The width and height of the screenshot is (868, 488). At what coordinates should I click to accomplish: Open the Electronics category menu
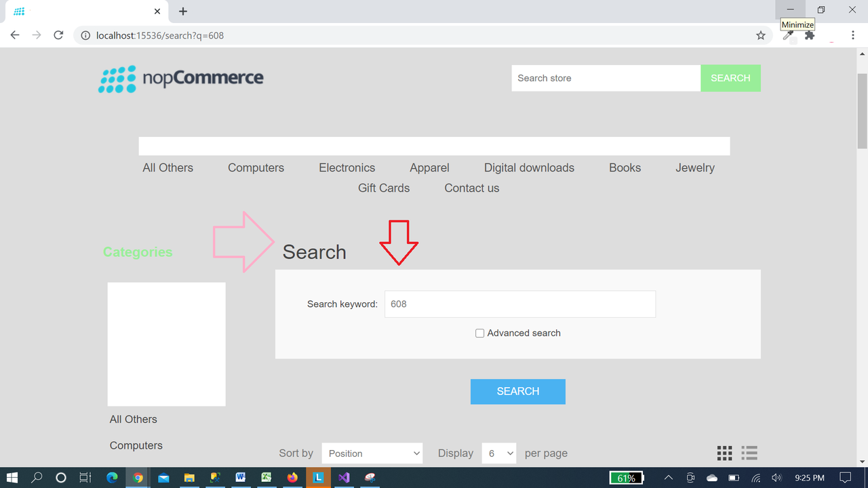(x=347, y=167)
